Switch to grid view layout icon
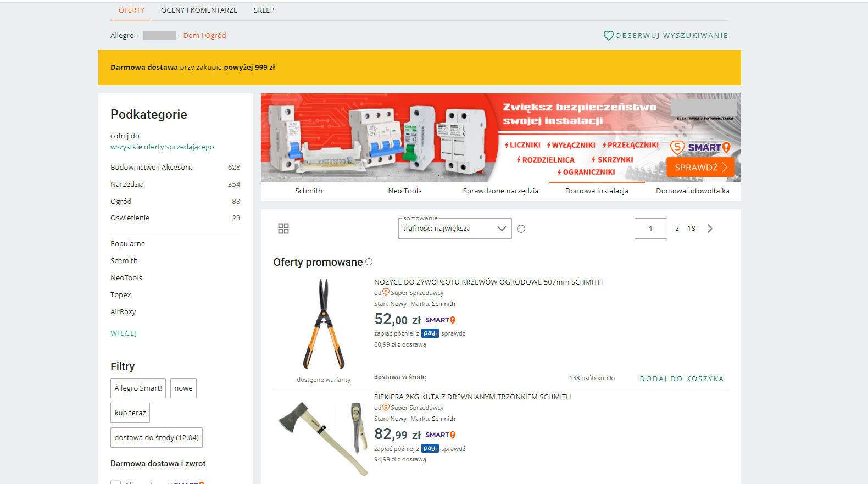The image size is (868, 484). click(x=283, y=229)
